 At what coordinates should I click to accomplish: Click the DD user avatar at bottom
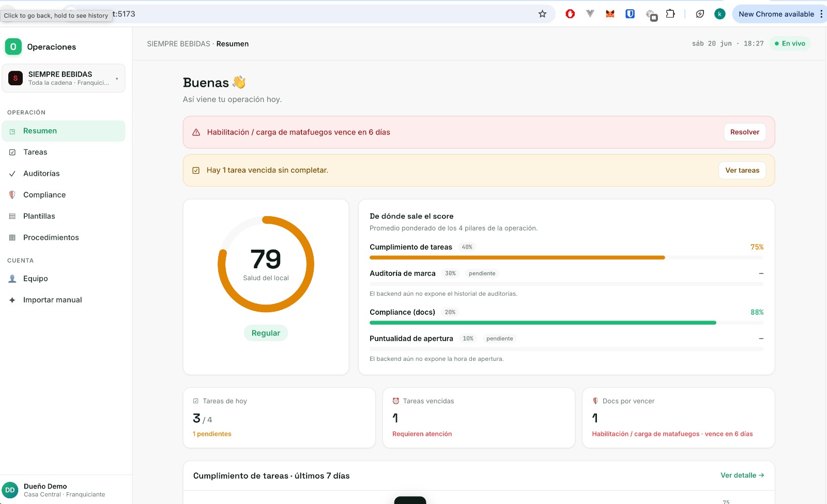click(10, 490)
